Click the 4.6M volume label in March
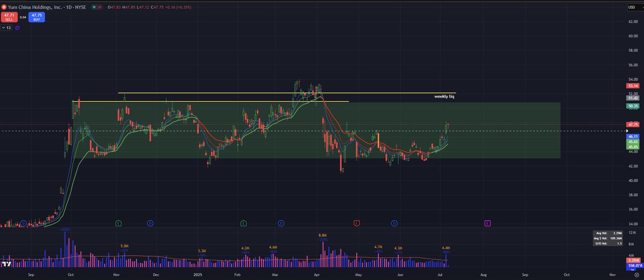 [x=273, y=247]
